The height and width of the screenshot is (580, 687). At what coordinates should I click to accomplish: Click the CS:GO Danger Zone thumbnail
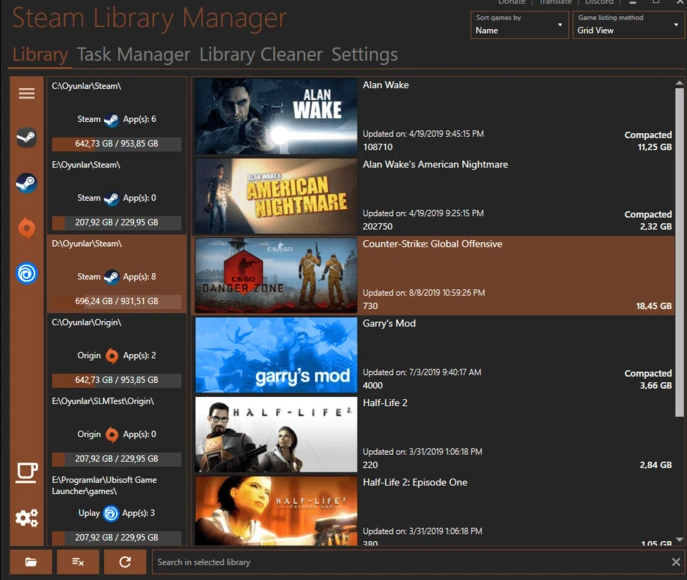coord(276,275)
